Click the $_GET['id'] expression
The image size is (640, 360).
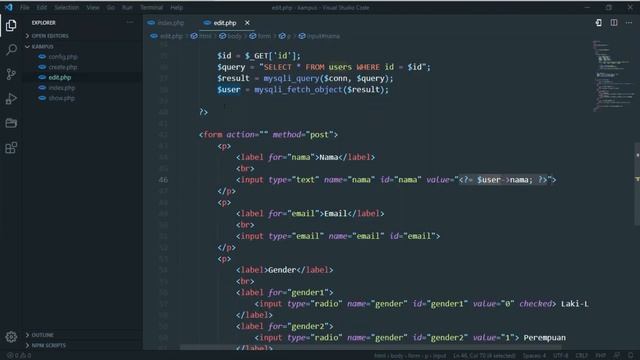point(271,56)
